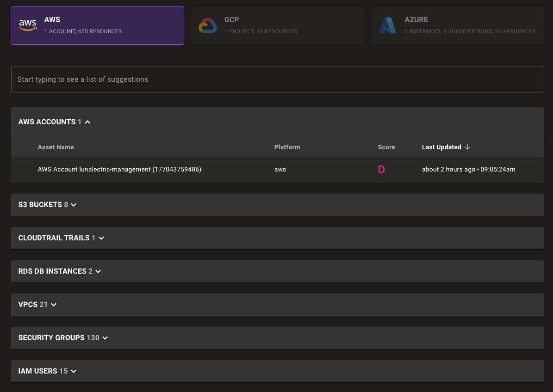Click the suggestions search input field

[277, 80]
